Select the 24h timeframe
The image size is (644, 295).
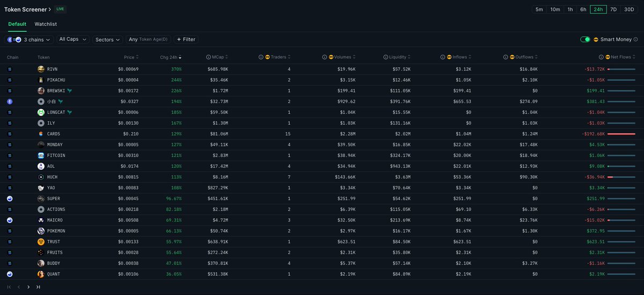click(x=598, y=9)
